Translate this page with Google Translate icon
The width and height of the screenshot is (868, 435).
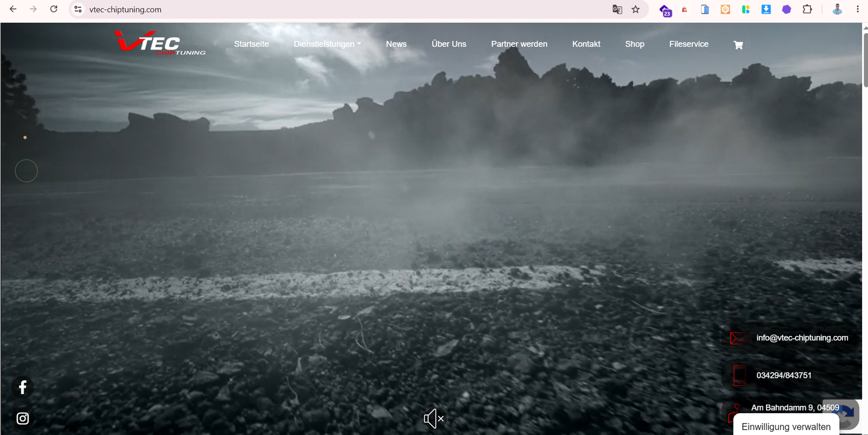pos(617,9)
